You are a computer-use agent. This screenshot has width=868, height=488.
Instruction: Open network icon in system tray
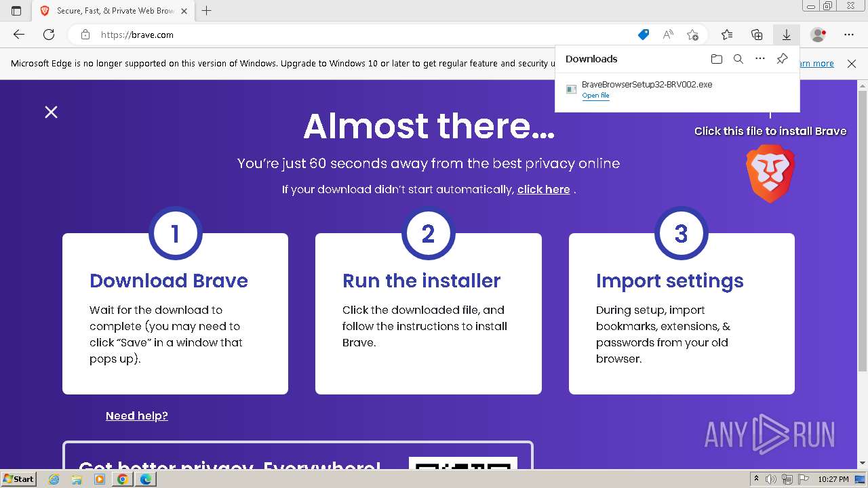click(x=787, y=479)
